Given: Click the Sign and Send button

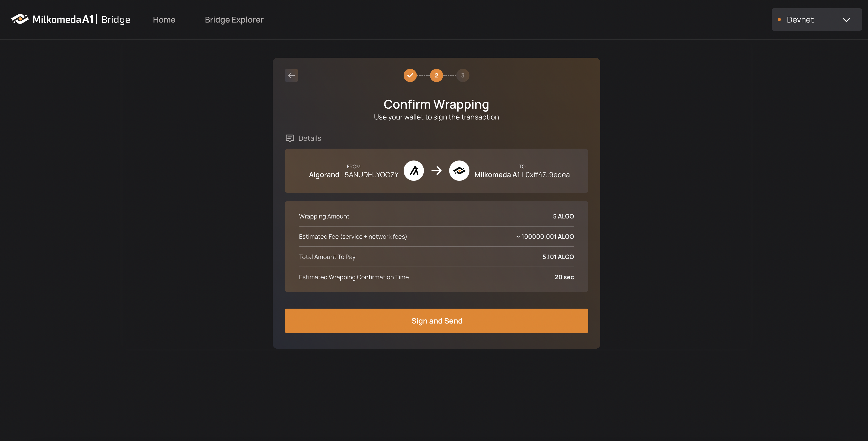Looking at the screenshot, I should [x=436, y=321].
